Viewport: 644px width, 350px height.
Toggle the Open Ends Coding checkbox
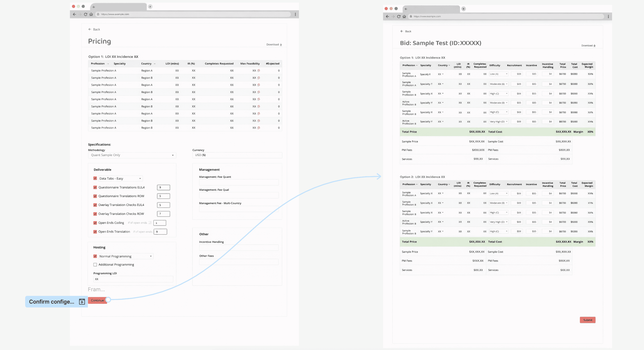(95, 223)
